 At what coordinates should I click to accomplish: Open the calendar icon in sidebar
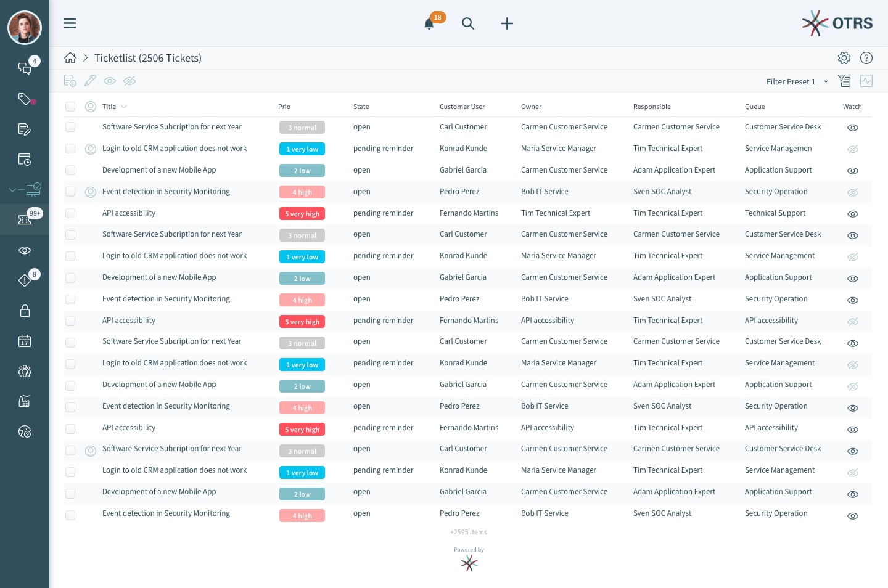25,341
